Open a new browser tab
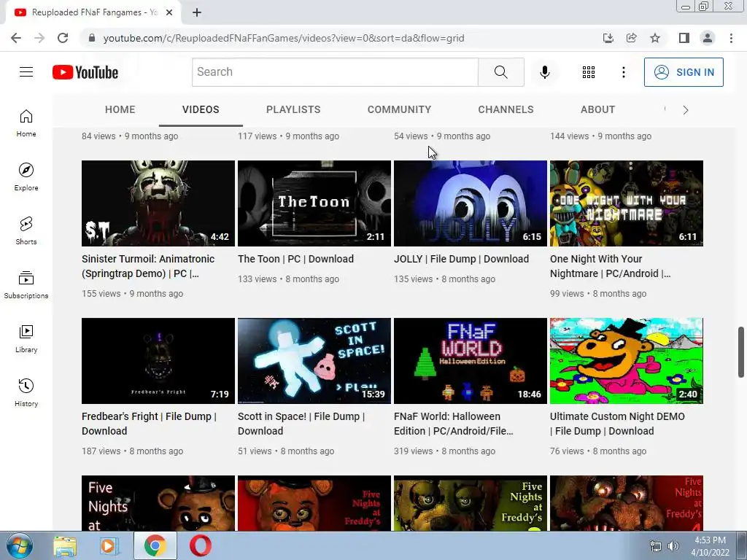The width and height of the screenshot is (747, 560). tap(197, 13)
